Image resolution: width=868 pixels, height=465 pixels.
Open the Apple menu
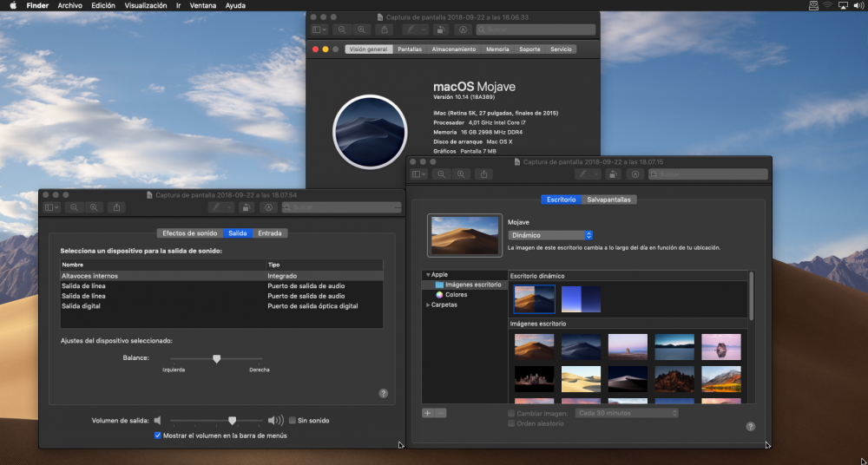click(13, 5)
